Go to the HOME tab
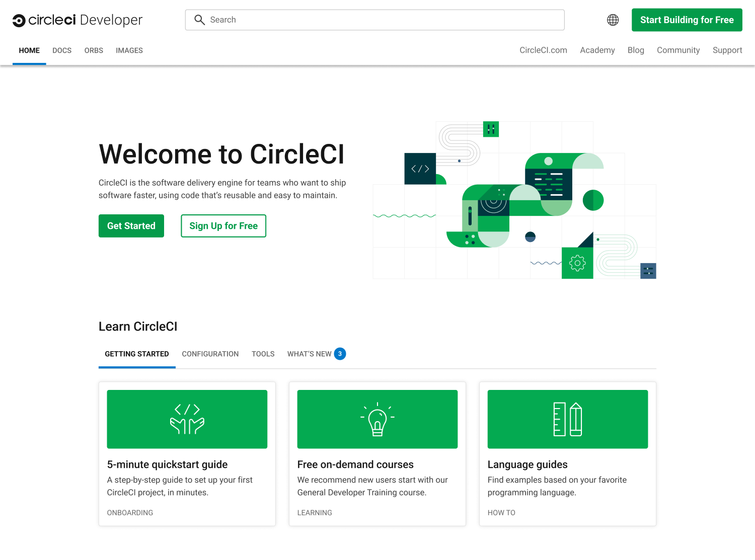 coord(29,50)
